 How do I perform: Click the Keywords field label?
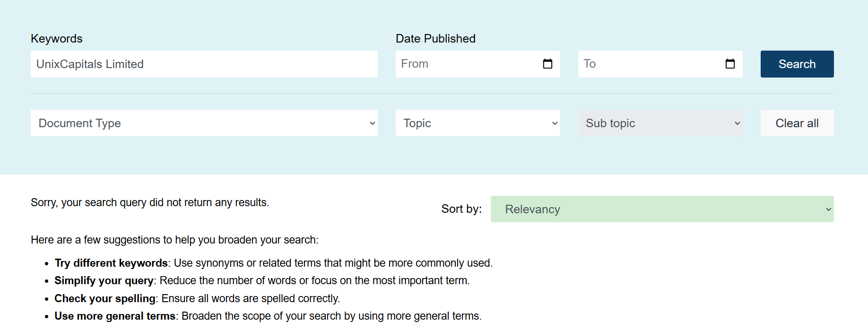pos(57,39)
